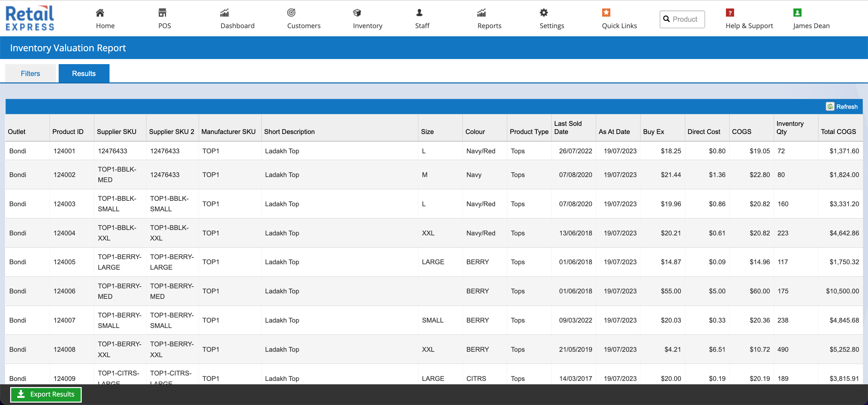This screenshot has width=868, height=405.
Task: Sort by Last Sold Date column header
Action: (x=568, y=128)
